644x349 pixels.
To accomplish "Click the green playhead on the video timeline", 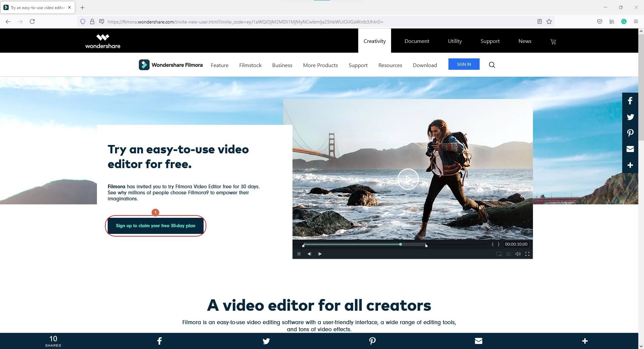I will point(400,244).
